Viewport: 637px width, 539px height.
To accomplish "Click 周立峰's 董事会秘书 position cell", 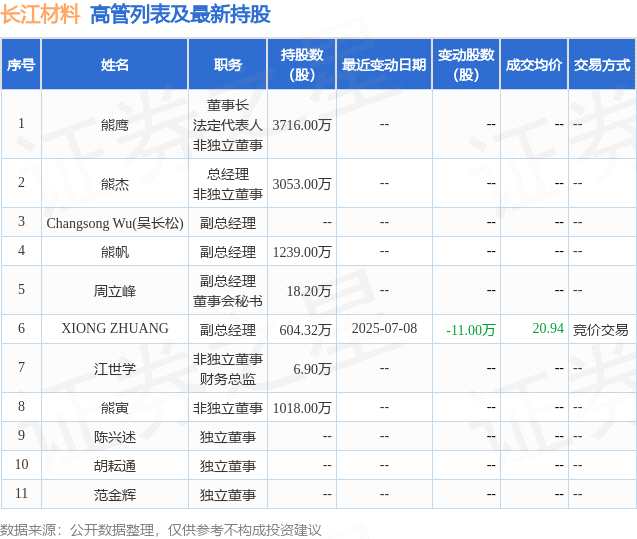I will coord(228,291).
